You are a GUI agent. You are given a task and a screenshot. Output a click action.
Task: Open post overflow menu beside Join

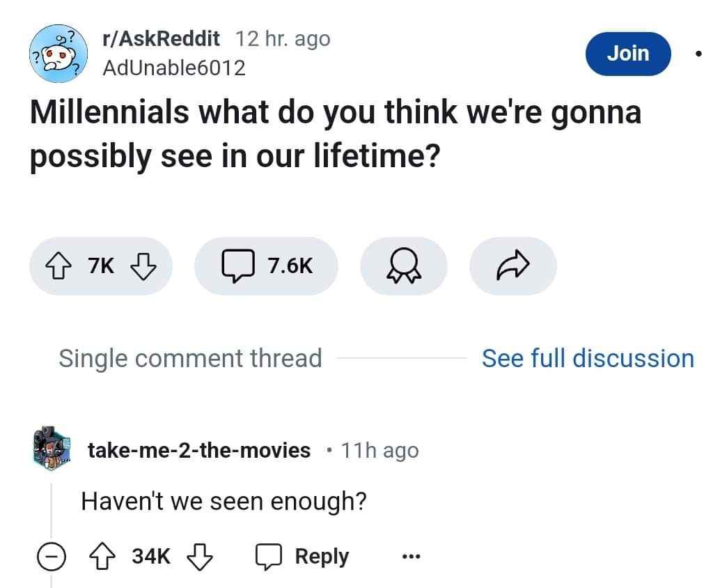[x=697, y=53]
